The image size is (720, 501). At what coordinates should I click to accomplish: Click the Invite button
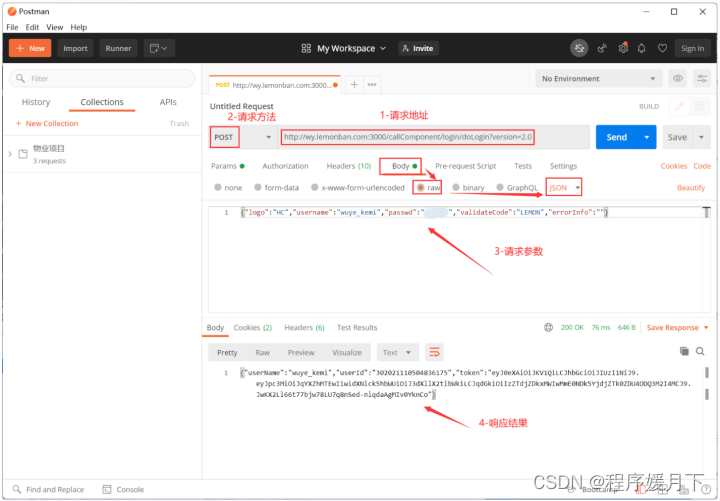coord(418,48)
